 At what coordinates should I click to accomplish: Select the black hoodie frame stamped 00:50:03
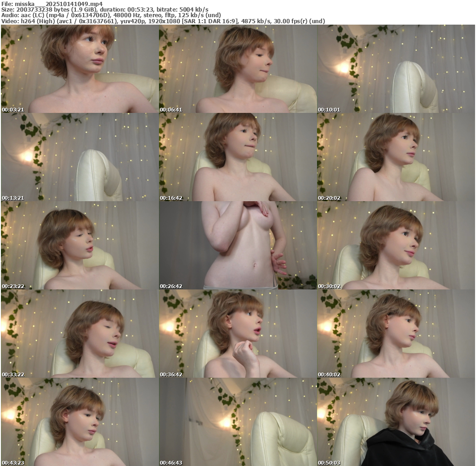tap(396, 422)
